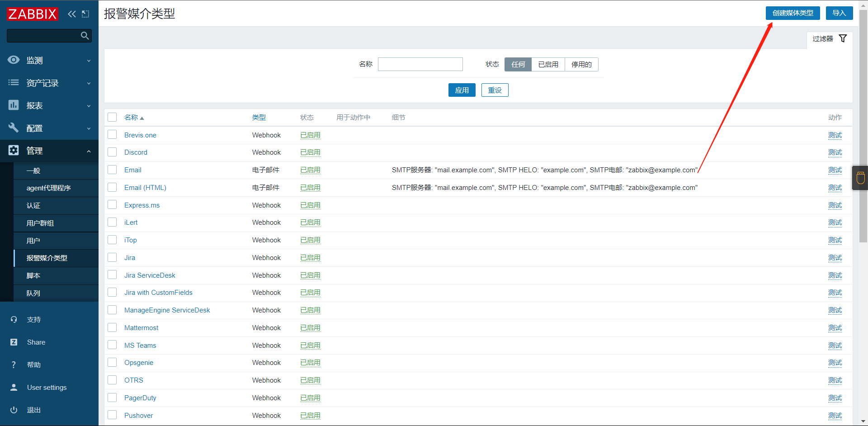Click the ZABBIX logo
868x426 pixels.
coord(33,14)
